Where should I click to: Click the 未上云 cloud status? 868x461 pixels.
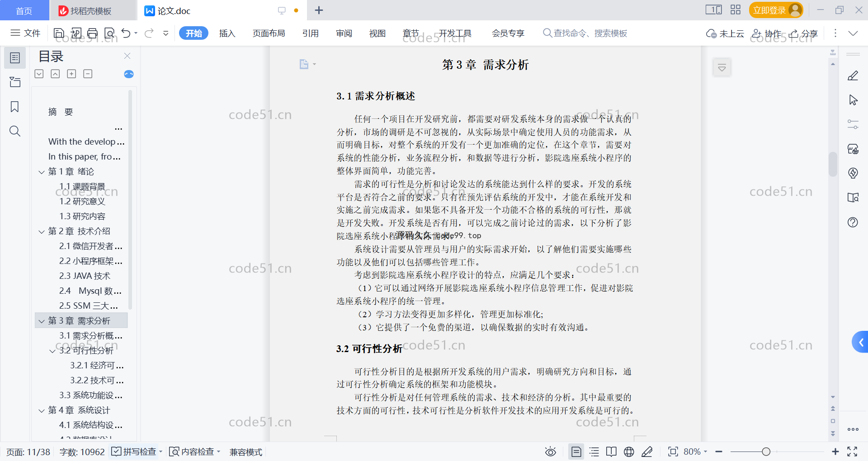tap(725, 33)
